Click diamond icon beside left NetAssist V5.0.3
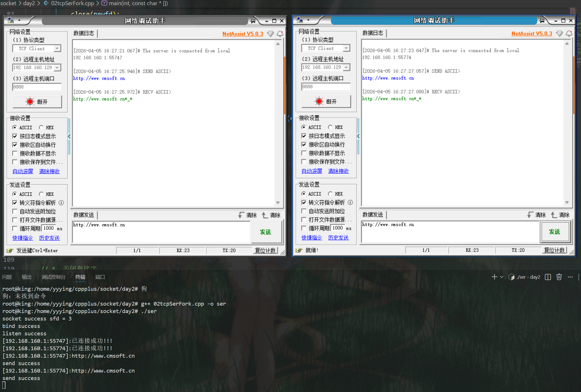The image size is (581, 392). coord(270,34)
